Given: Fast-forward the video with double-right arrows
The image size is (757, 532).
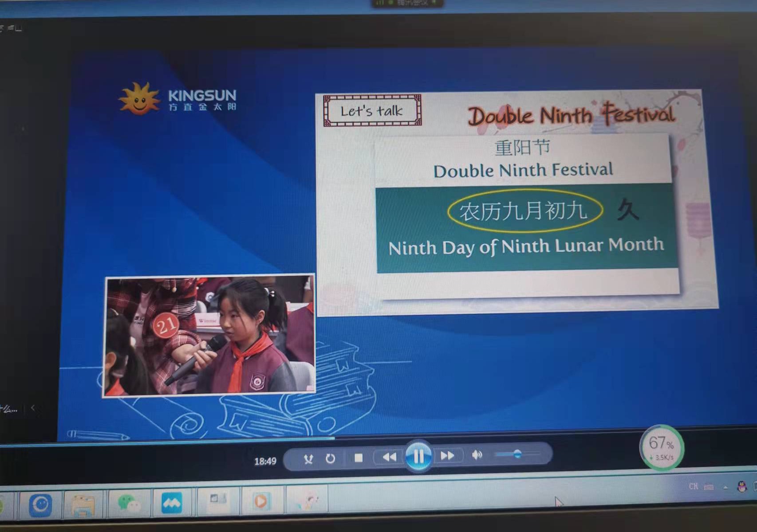Looking at the screenshot, I should [x=447, y=456].
